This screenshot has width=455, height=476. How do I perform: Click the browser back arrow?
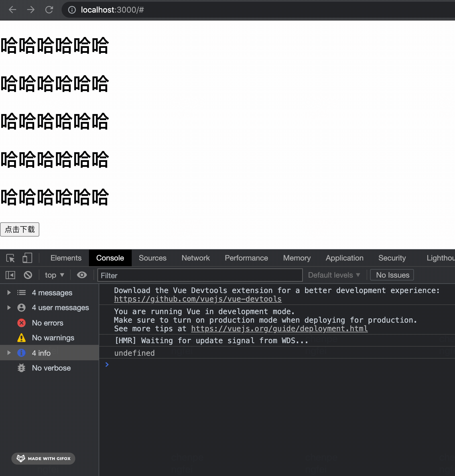pos(13,10)
